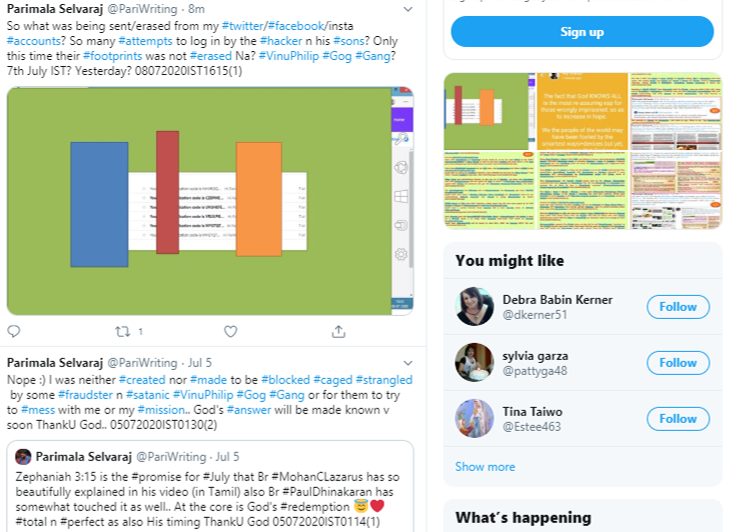Open Tina Taiwo's avatar
This screenshot has height=532, width=733.
click(474, 418)
